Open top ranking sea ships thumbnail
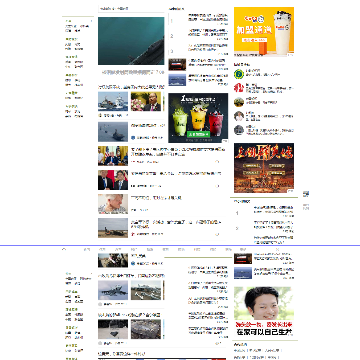 click(x=177, y=80)
